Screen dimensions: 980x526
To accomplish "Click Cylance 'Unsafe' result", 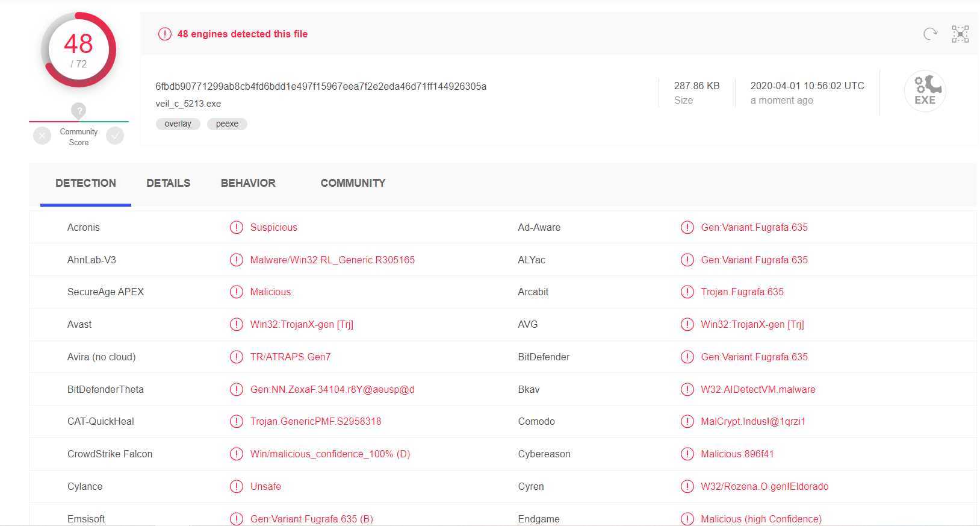I will click(265, 486).
